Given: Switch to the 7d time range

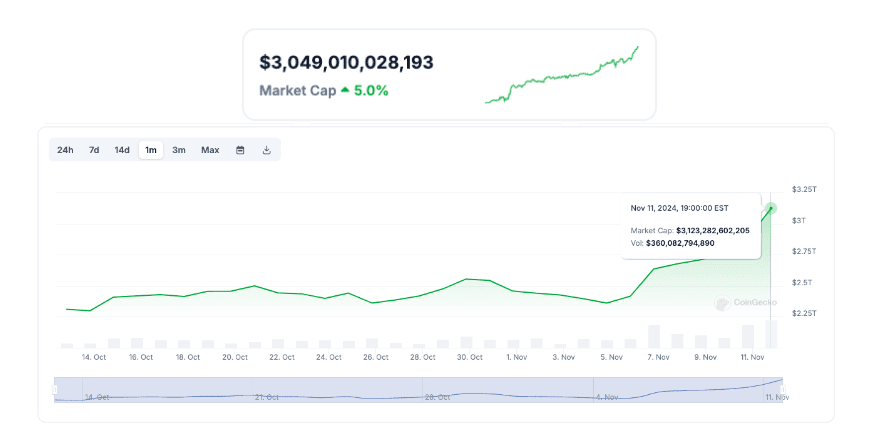Looking at the screenshot, I should 94,150.
